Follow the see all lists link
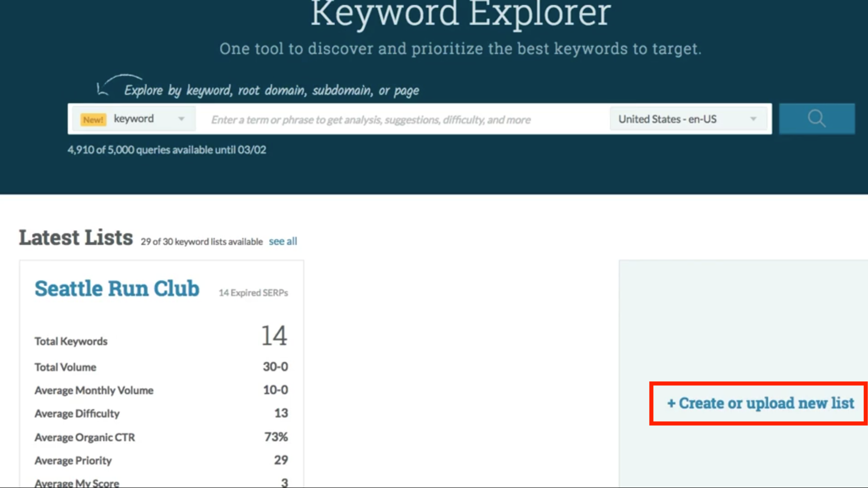The image size is (868, 488). pos(283,241)
